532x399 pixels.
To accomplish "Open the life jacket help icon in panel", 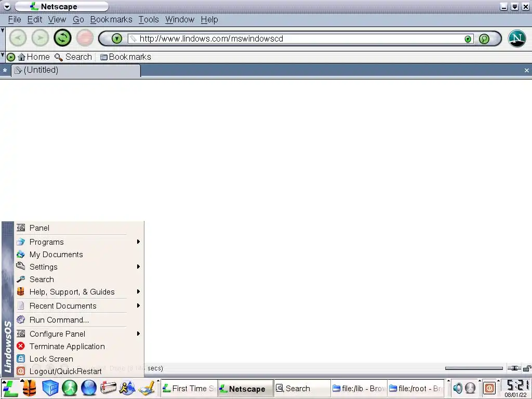I will click(30, 389).
